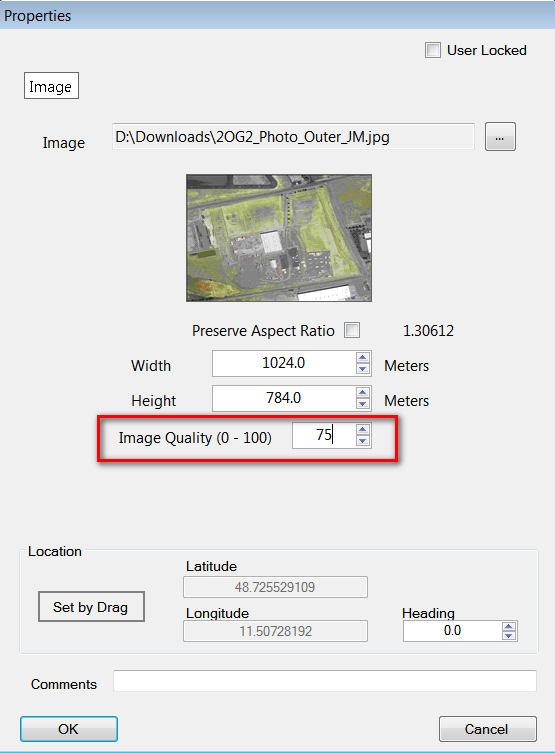
Task: Decrease Width with down arrow
Action: tap(363, 369)
